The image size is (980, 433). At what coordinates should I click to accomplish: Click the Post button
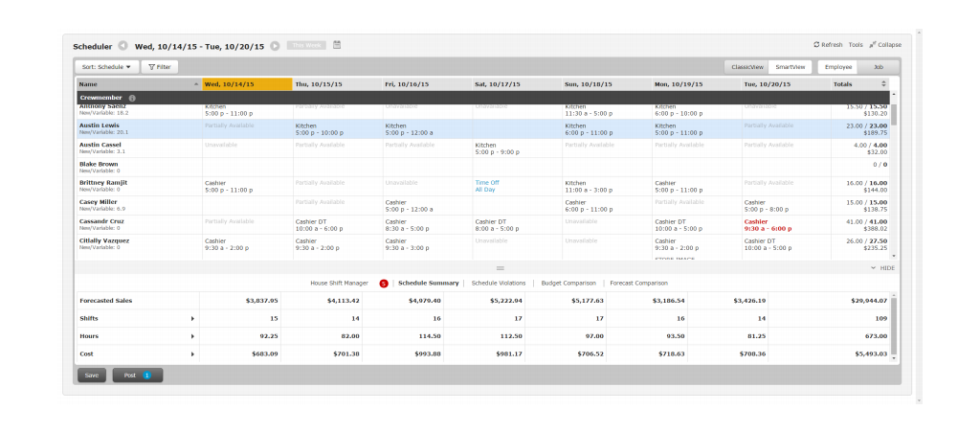138,376
